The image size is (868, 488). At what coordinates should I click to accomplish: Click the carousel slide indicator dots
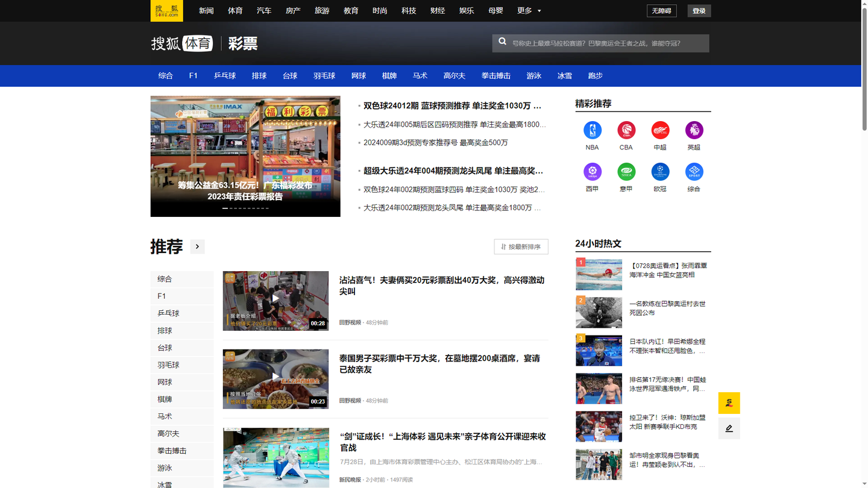245,208
